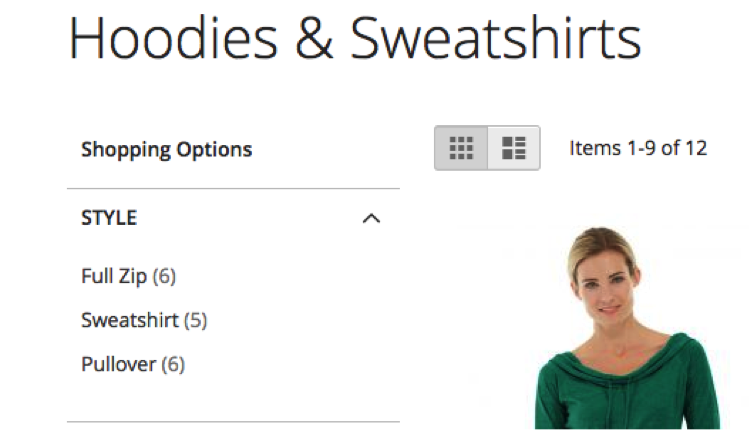Click the Shopping Options heading
The height and width of the screenshot is (430, 750).
tap(166, 150)
